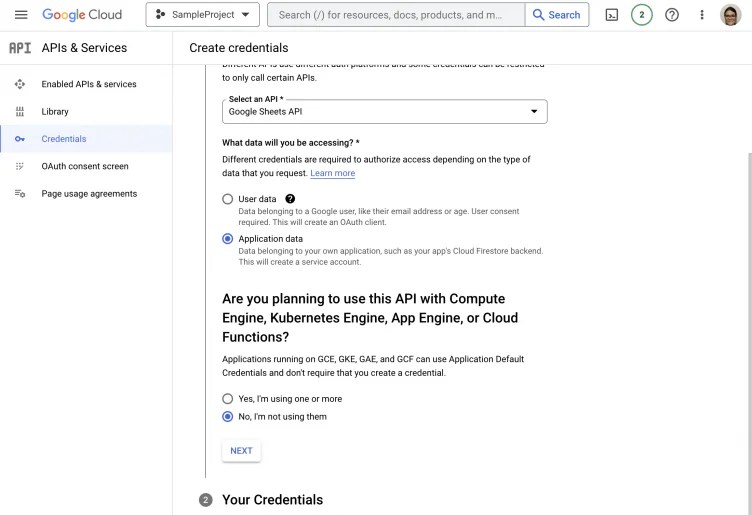
Task: Click the NEXT button
Action: (241, 451)
